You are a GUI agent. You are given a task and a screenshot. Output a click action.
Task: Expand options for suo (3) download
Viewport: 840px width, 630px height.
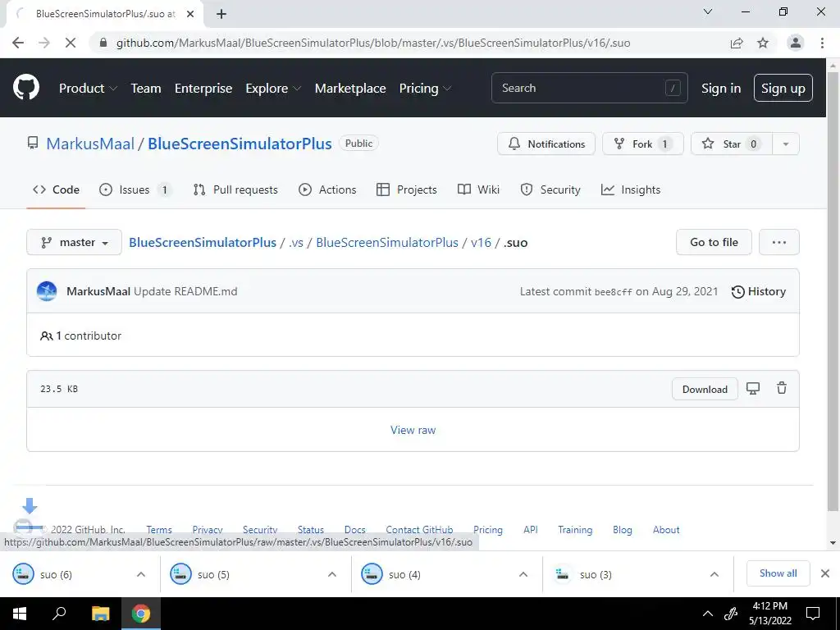pos(714,574)
